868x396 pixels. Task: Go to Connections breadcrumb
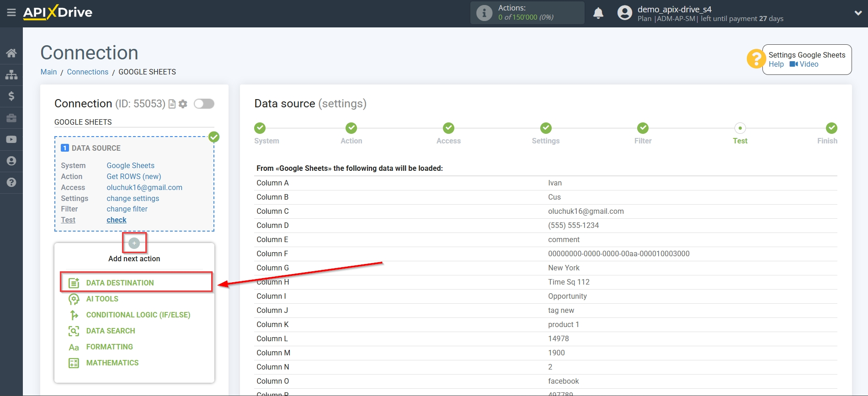(x=88, y=72)
